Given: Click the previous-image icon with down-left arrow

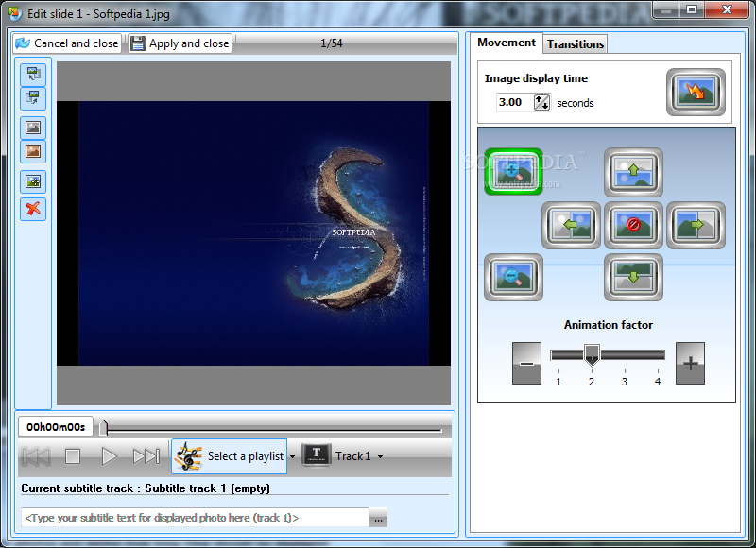Looking at the screenshot, I should 33,75.
